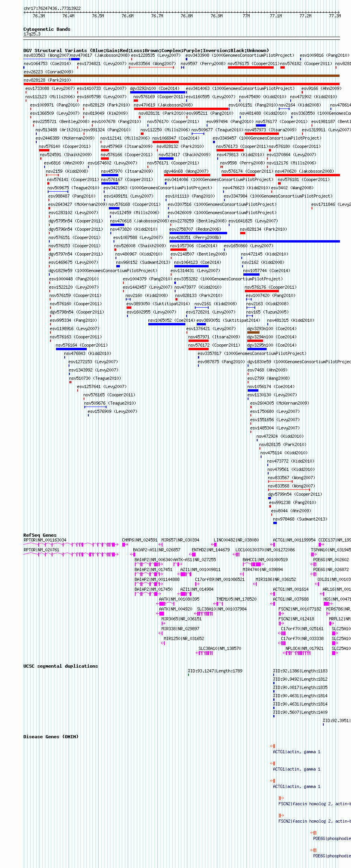This screenshot has height=868, width=351.
Task: Open gene ACTG1|NR_037688
Action: tap(291, 599)
